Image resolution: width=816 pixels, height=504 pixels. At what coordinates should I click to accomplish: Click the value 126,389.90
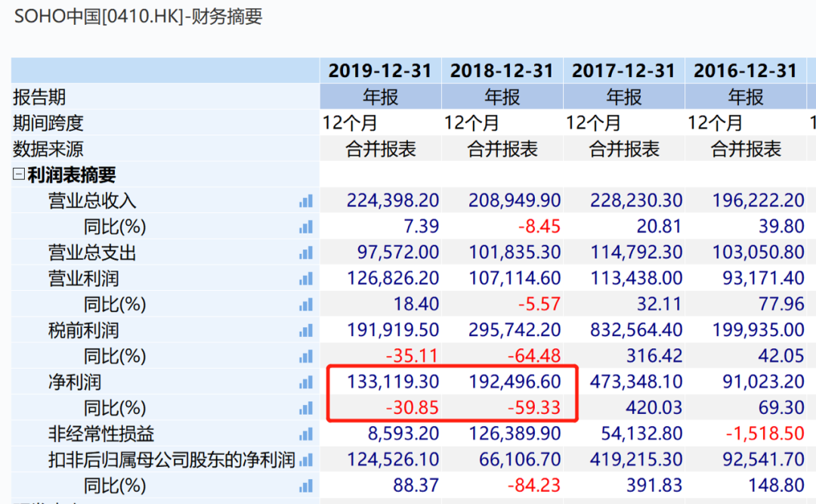(x=515, y=434)
